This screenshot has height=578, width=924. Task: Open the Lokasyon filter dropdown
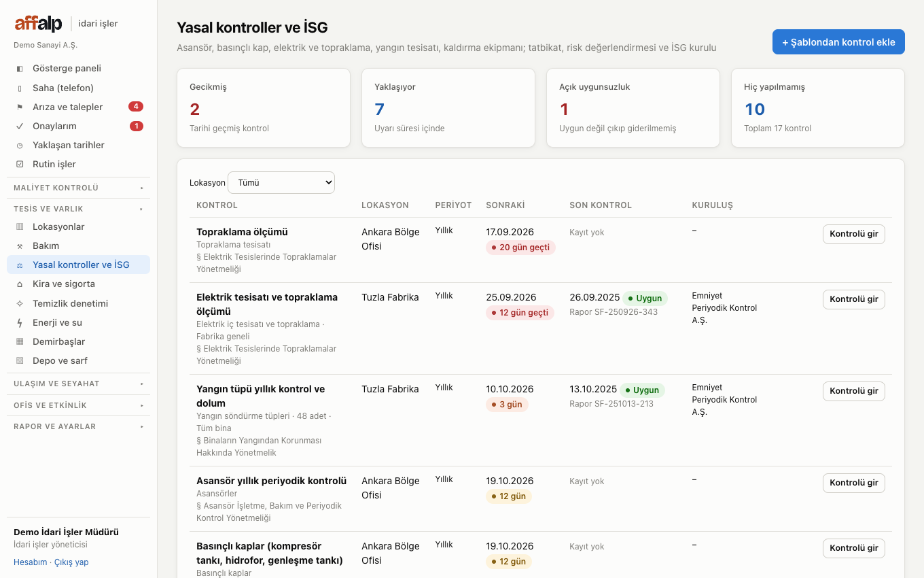[281, 182]
